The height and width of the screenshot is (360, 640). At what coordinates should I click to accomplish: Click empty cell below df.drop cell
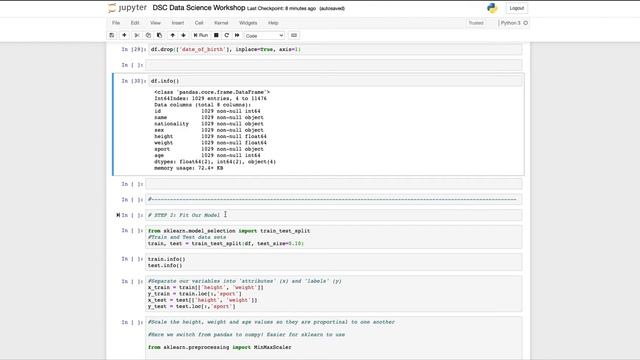[333, 65]
